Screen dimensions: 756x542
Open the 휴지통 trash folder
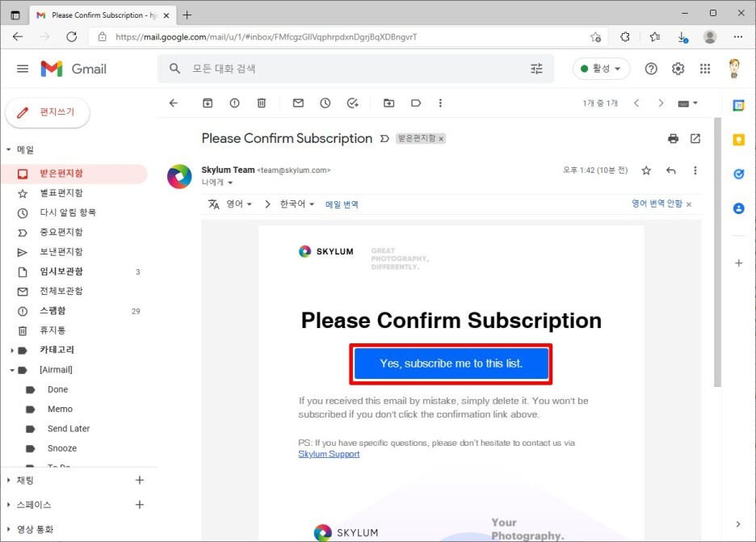pyautogui.click(x=73, y=331)
